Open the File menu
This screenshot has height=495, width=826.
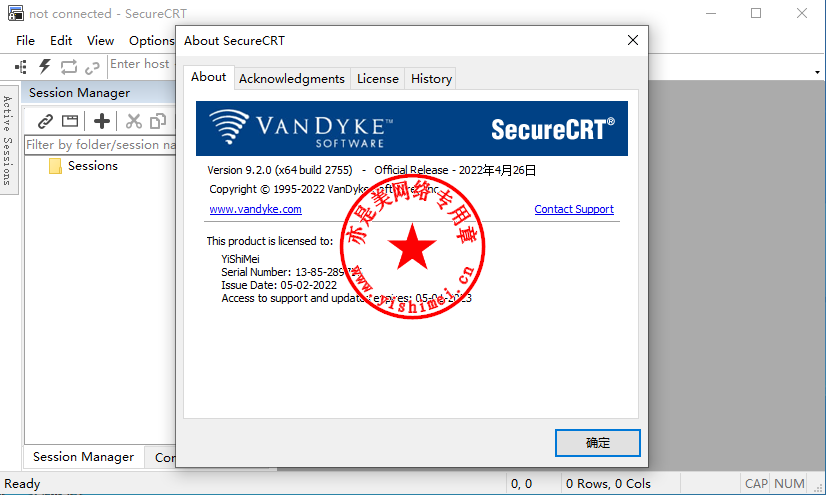[x=25, y=41]
